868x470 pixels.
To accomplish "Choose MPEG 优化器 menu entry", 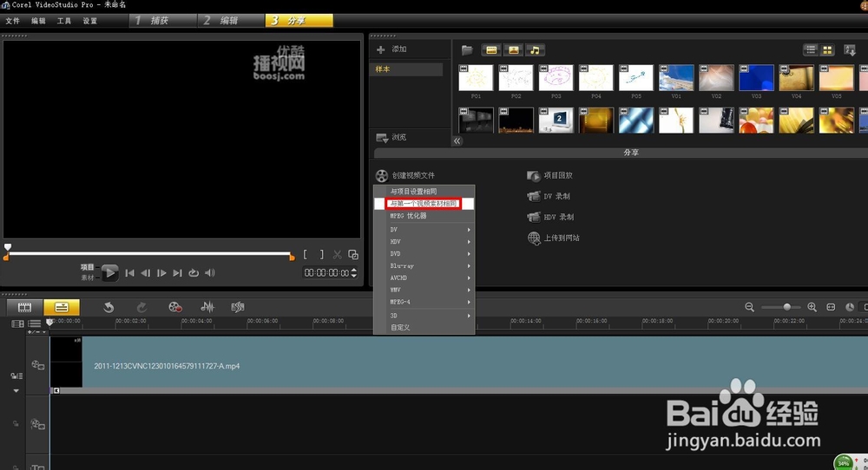I will pos(424,216).
